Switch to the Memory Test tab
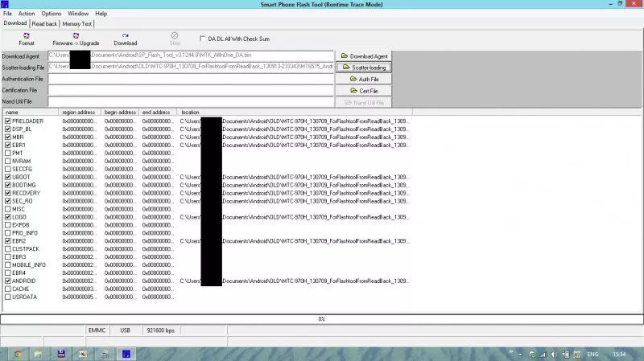Image resolution: width=644 pixels, height=361 pixels. [x=76, y=23]
